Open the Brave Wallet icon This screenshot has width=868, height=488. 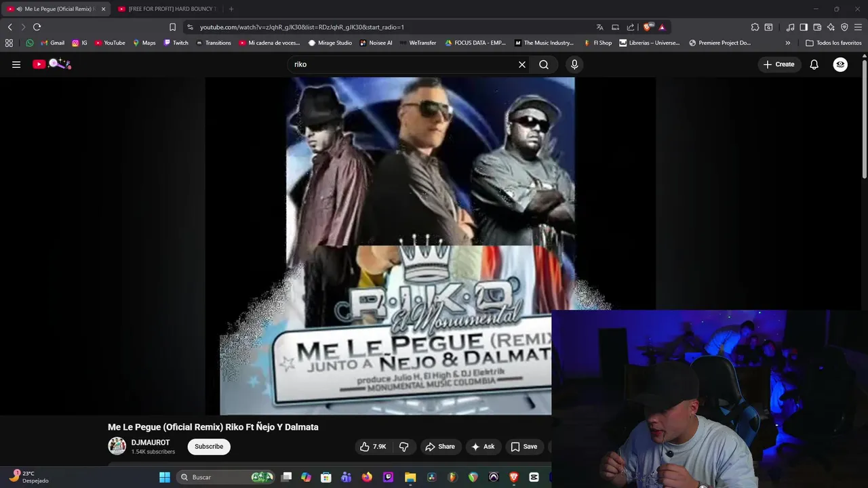pyautogui.click(x=817, y=27)
